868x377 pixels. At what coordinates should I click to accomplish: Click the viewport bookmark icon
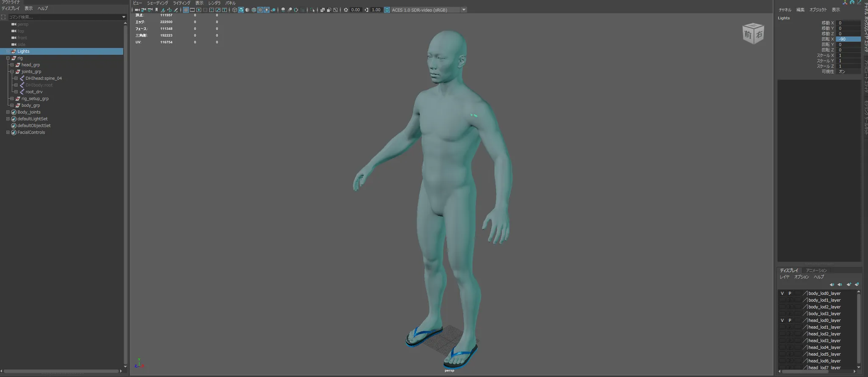156,10
